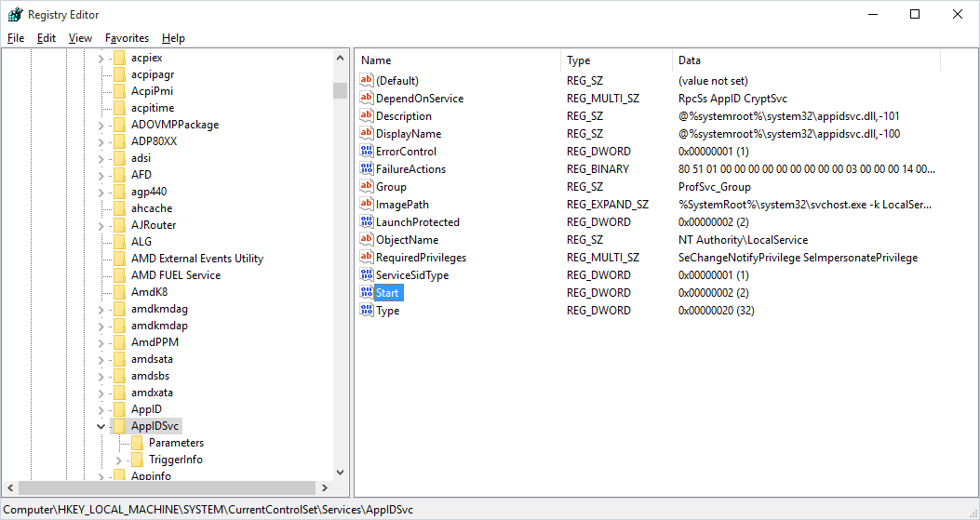The image size is (980, 520).
Task: Select the amdxata key
Action: tap(152, 393)
